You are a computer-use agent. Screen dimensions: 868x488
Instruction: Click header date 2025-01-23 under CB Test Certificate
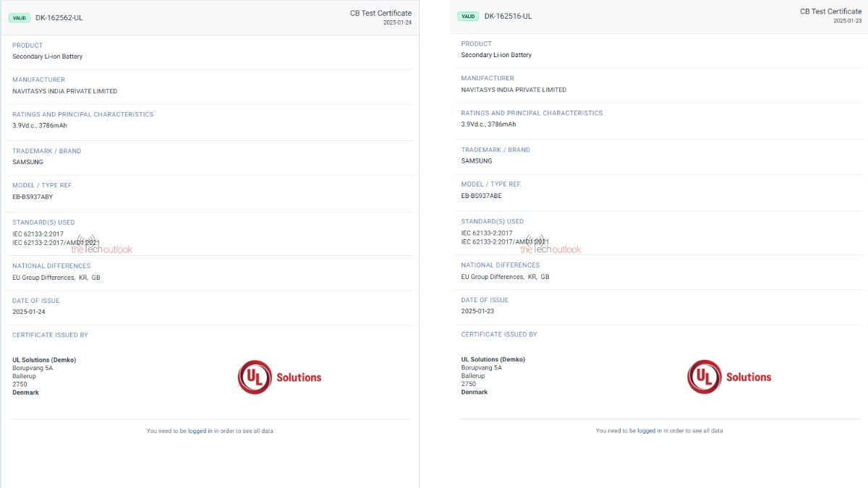(x=848, y=21)
